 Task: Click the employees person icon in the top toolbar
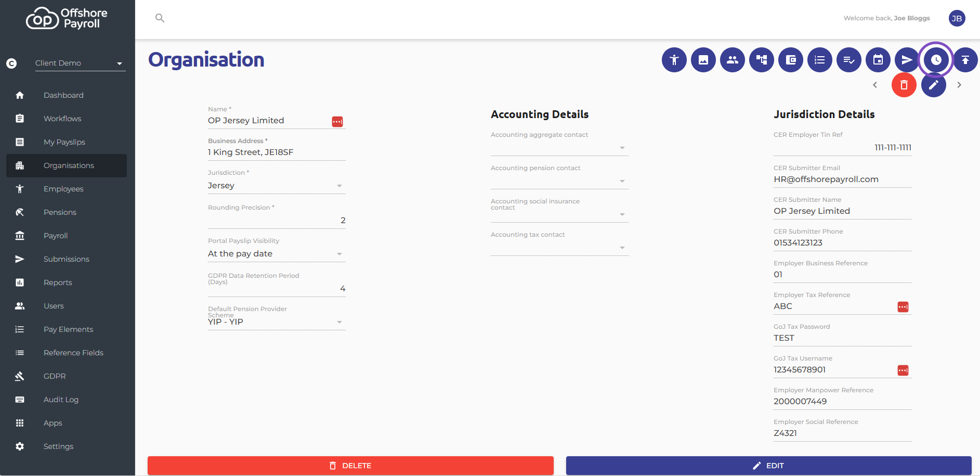(x=674, y=60)
